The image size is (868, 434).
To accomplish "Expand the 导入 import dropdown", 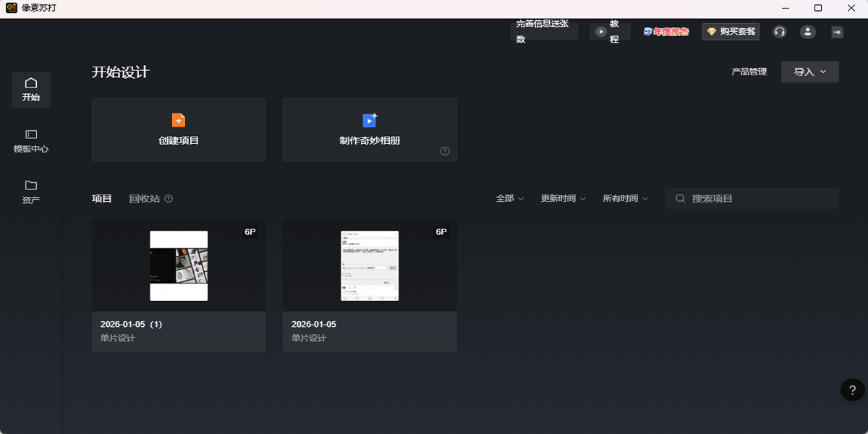I will pos(809,72).
